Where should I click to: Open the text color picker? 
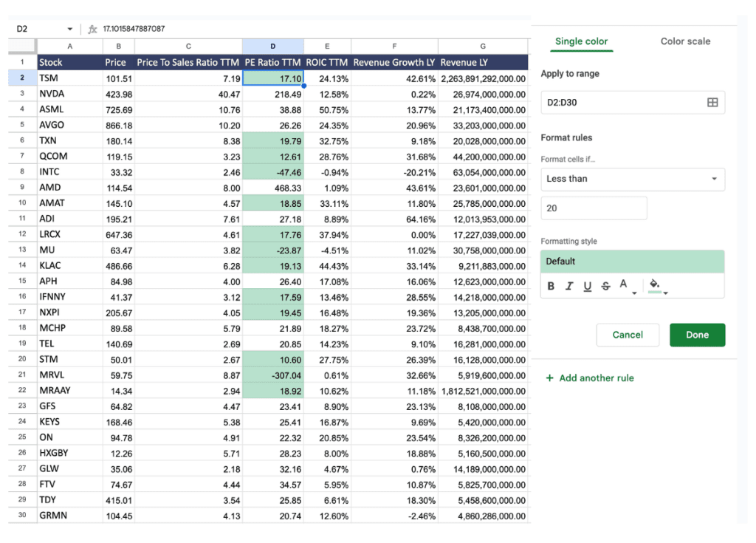[622, 284]
